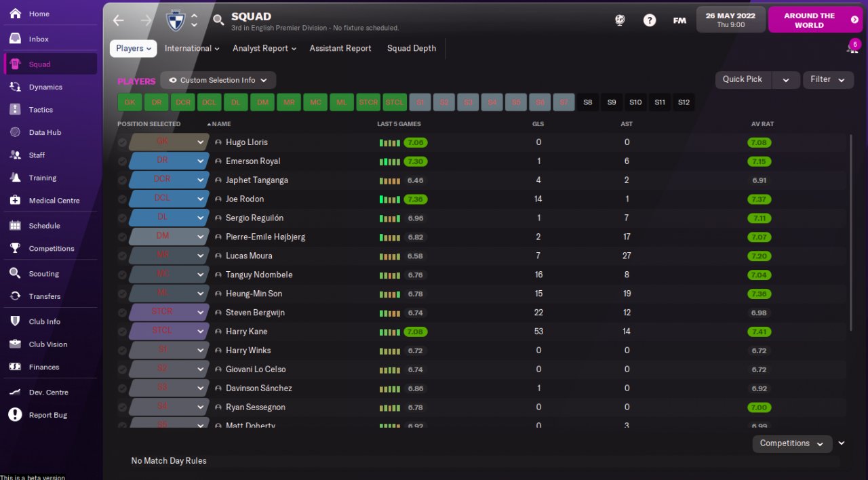The image size is (868, 480).
Task: Open the Home sidebar icon
Action: (x=15, y=14)
